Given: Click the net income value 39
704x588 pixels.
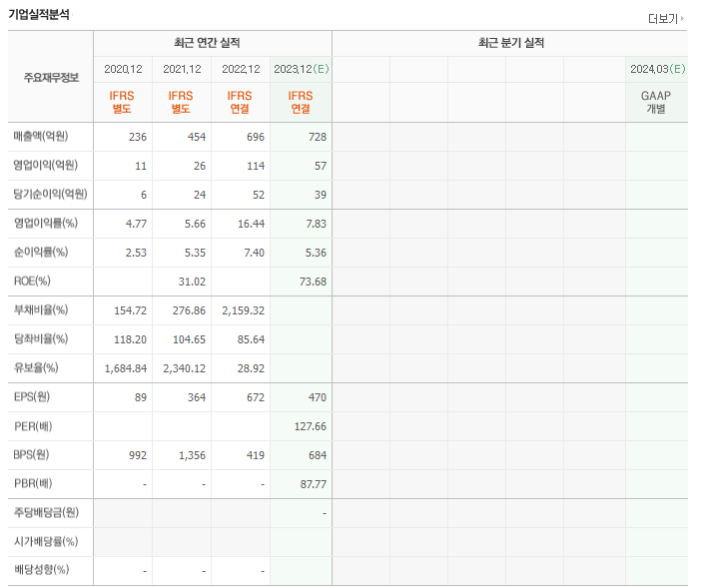Looking at the screenshot, I should point(321,195).
